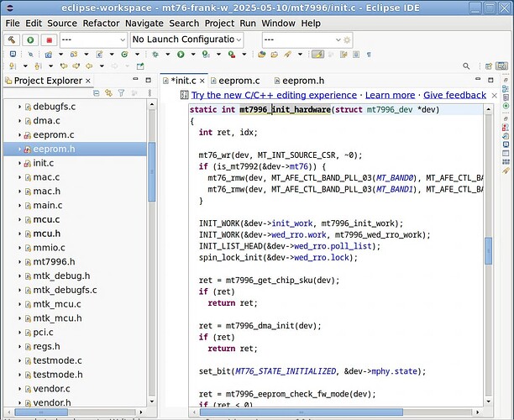Click the New Source Folder icon
This screenshot has width=514, height=420.
[x=74, y=55]
